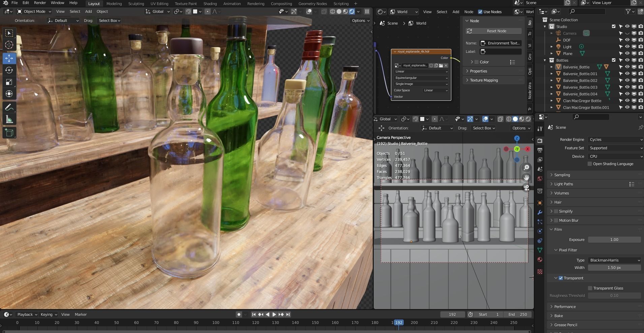644x333 pixels.
Task: Open the Add menu in the 3D viewport header
Action: coord(89,11)
